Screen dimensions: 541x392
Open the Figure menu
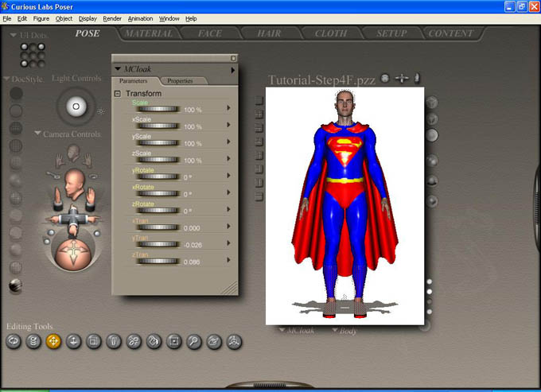41,18
